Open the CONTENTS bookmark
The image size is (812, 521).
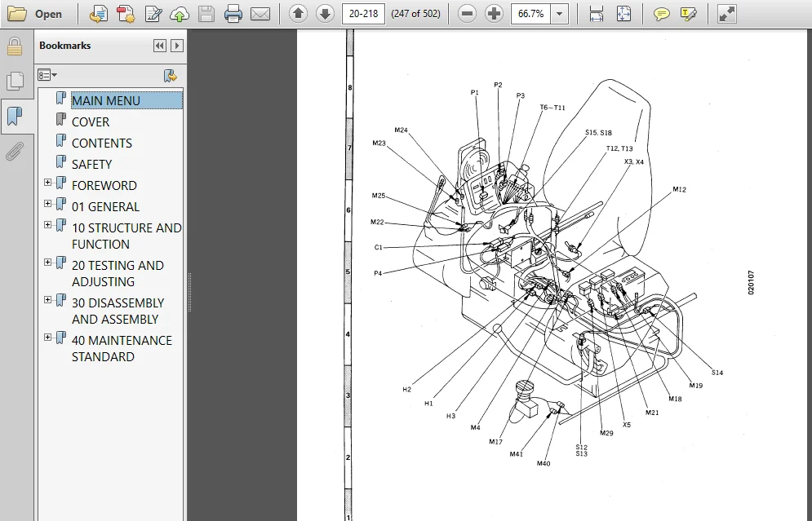coord(102,143)
